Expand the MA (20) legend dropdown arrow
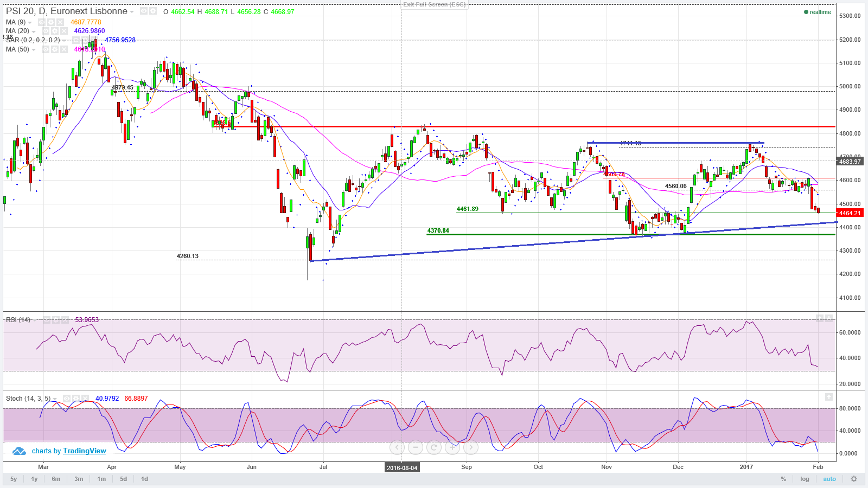This screenshot has height=488, width=868. click(x=34, y=31)
